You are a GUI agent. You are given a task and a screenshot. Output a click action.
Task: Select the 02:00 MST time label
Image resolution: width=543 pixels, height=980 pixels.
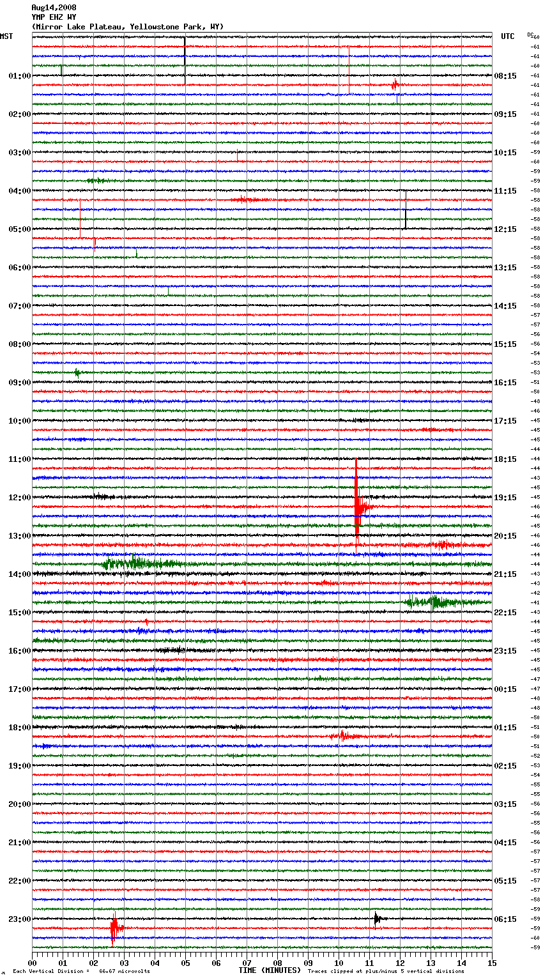pos(20,114)
